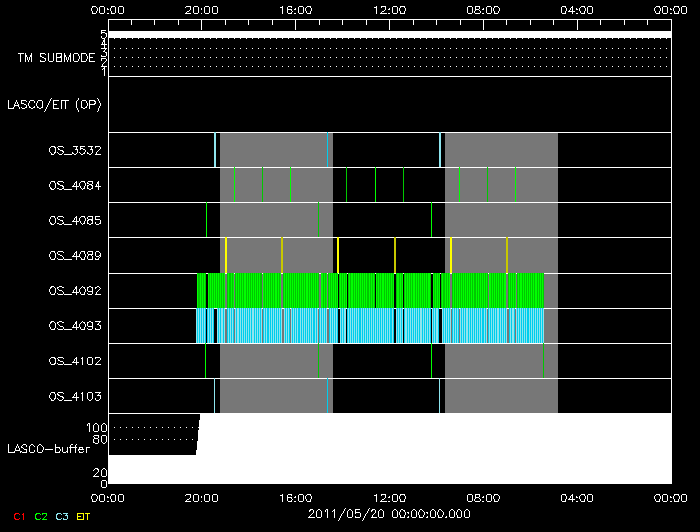Screen dimensions: 700x532
Task: Click the LASCO-buffer label
Action: [49, 449]
